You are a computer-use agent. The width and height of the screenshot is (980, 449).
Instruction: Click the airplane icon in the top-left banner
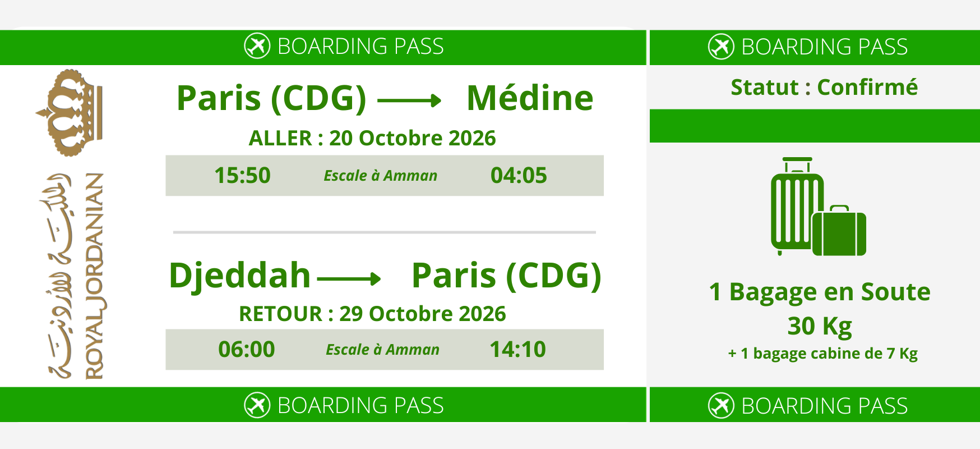tap(257, 46)
